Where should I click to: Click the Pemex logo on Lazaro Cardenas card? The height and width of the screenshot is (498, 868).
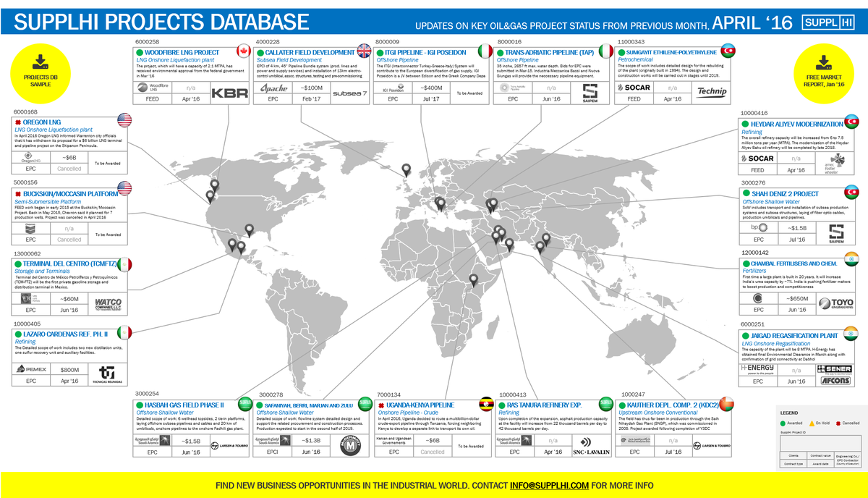[33, 369]
